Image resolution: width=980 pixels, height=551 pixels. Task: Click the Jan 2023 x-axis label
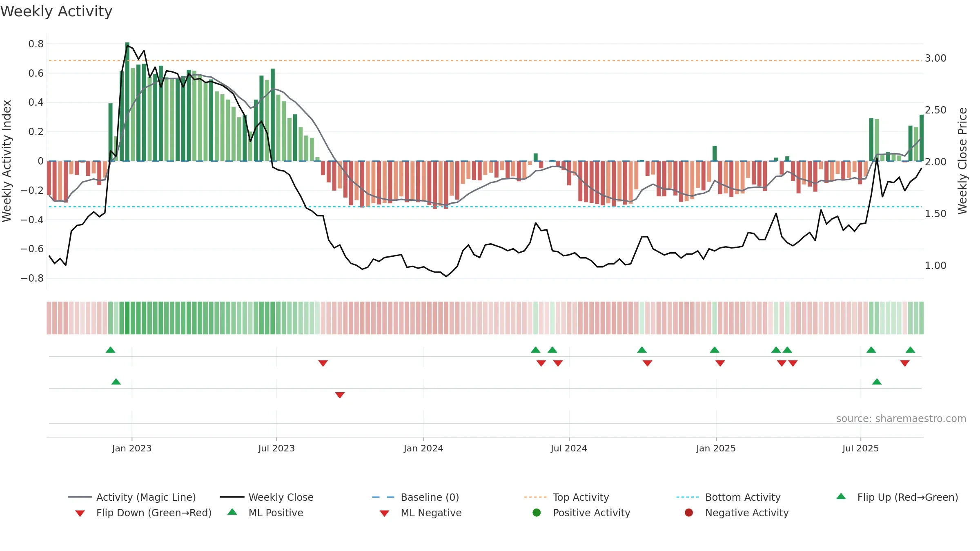pyautogui.click(x=132, y=448)
